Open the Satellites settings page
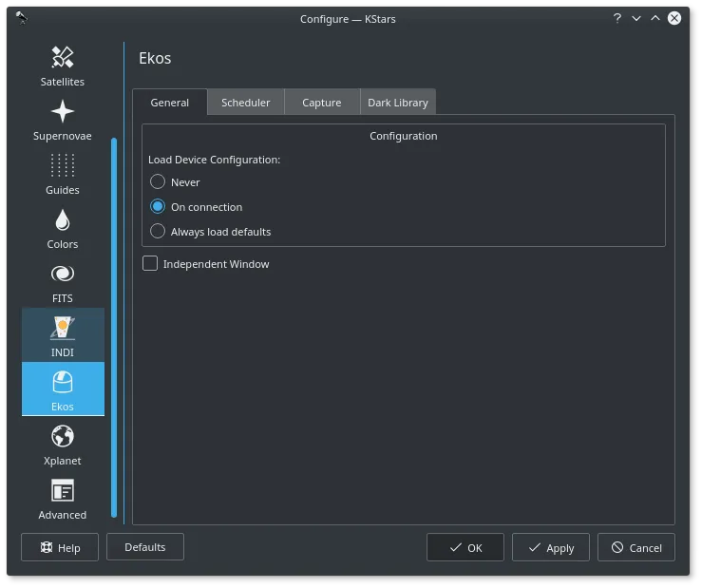 click(63, 66)
